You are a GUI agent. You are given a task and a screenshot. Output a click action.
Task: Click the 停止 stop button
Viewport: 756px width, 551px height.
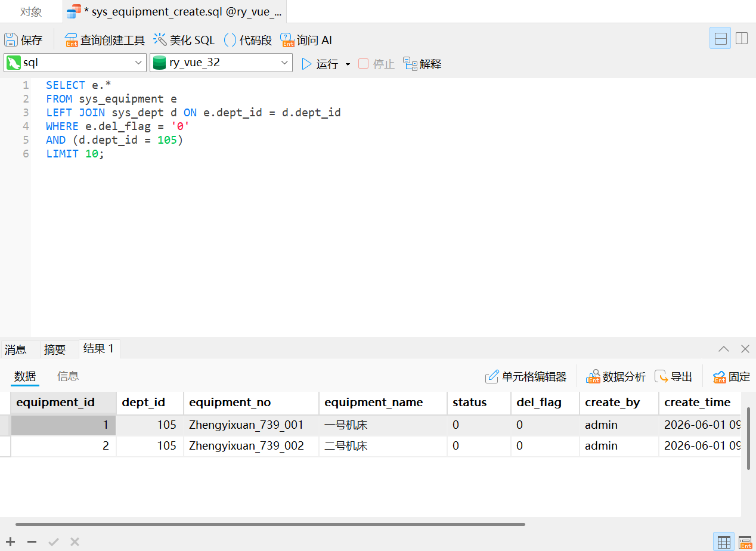click(x=376, y=64)
